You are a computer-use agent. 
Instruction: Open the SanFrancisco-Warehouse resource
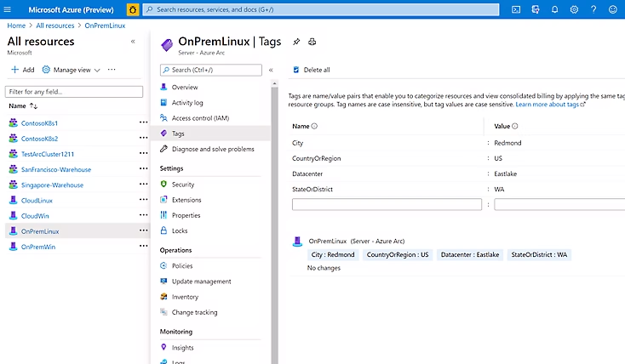pyautogui.click(x=56, y=169)
